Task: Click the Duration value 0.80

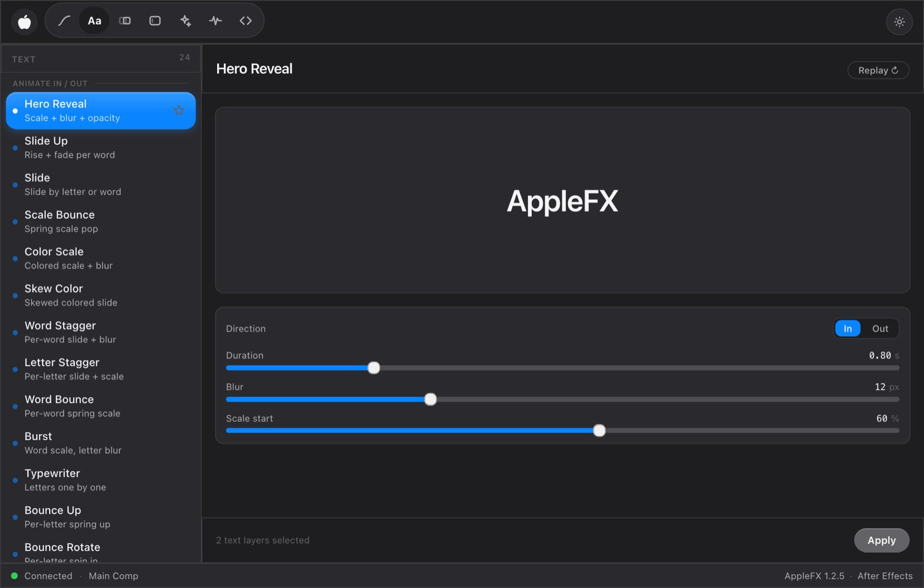Action: [880, 355]
